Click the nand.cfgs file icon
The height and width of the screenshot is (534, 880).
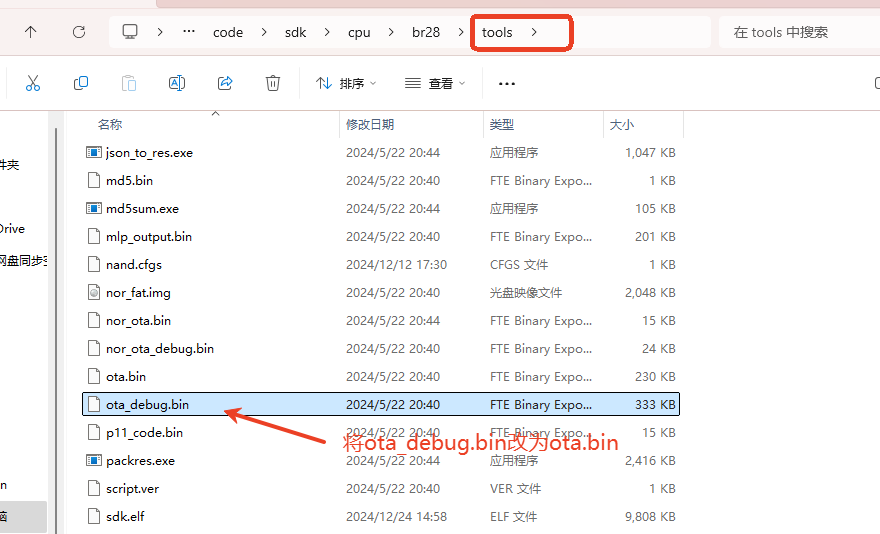[94, 264]
